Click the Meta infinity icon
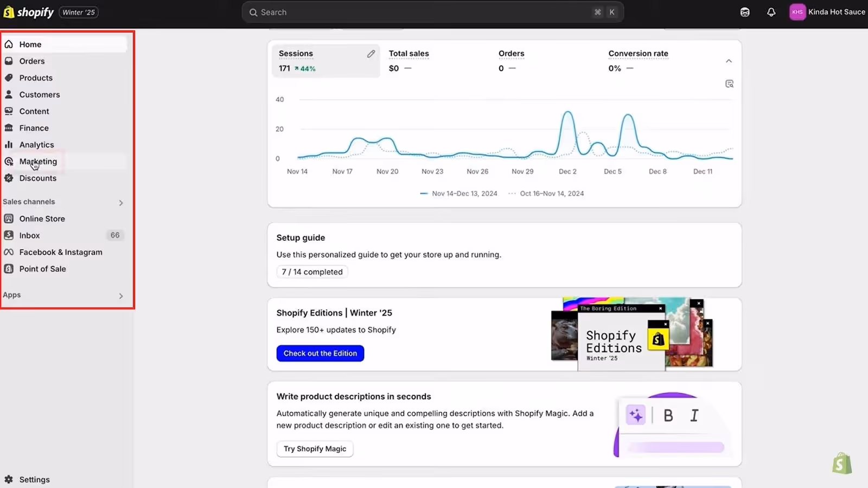 click(x=9, y=252)
